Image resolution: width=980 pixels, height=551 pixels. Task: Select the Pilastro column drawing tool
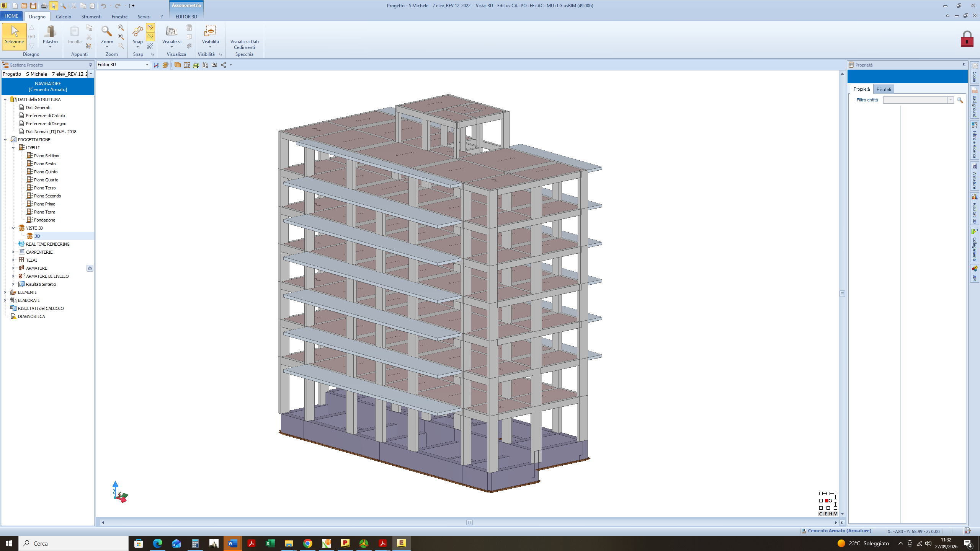pos(50,36)
